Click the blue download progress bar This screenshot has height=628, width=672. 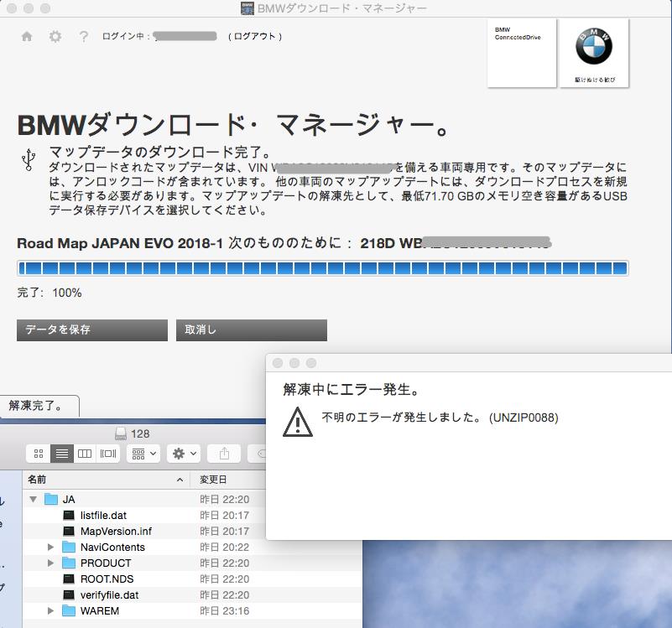pos(323,268)
